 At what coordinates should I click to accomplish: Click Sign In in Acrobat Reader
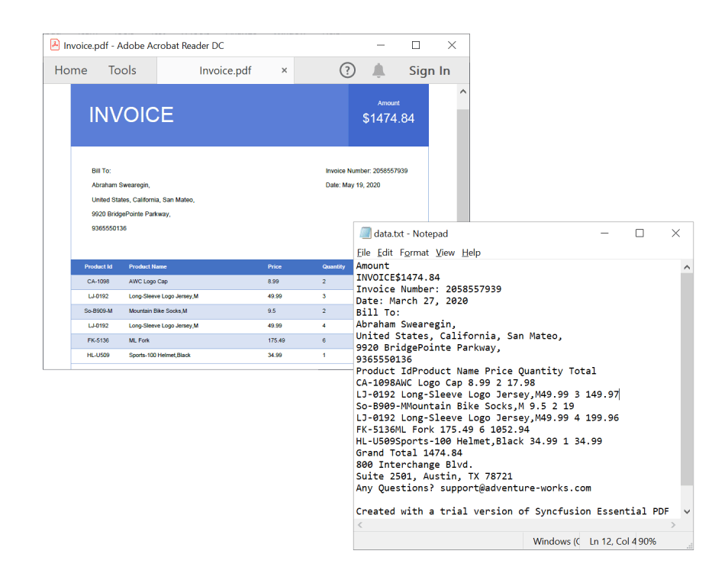[429, 70]
